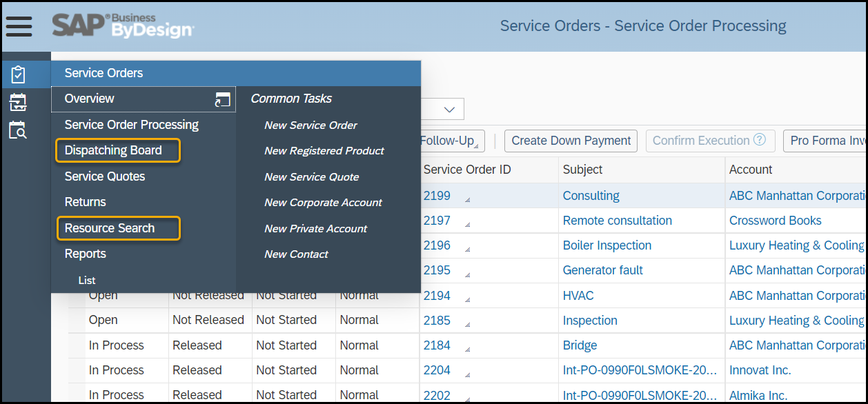Click the calendar search icon in the sidebar
The width and height of the screenshot is (868, 404).
19,130
